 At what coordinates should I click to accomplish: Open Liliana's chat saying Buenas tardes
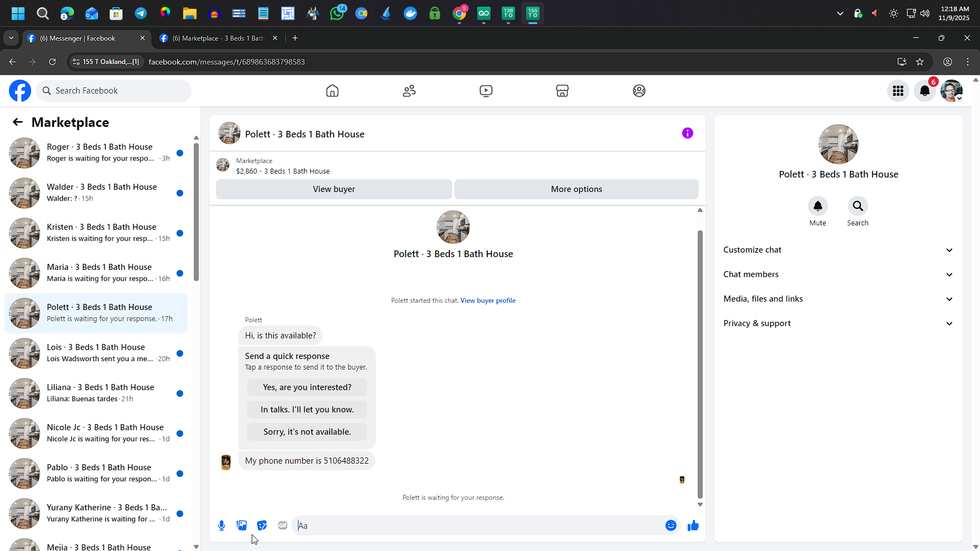(96, 393)
